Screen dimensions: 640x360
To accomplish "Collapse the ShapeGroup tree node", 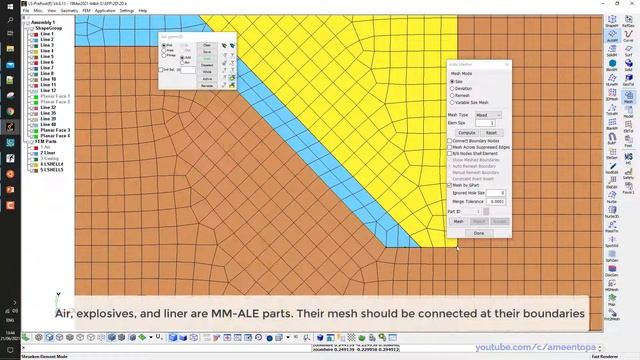I will click(28, 29).
